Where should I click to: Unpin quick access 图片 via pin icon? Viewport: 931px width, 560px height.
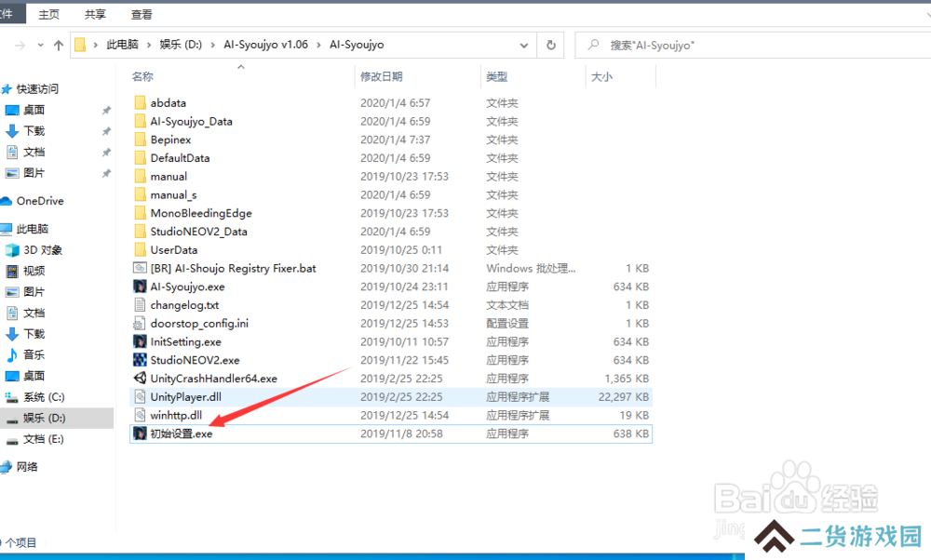point(106,173)
